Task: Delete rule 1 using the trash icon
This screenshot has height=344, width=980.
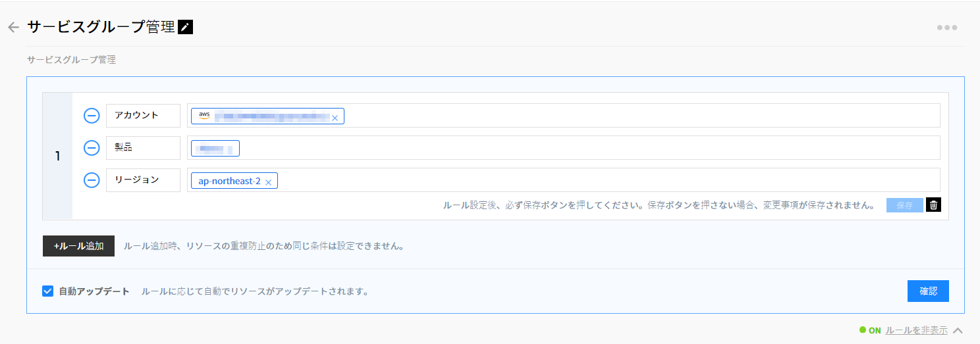Action: click(x=933, y=205)
